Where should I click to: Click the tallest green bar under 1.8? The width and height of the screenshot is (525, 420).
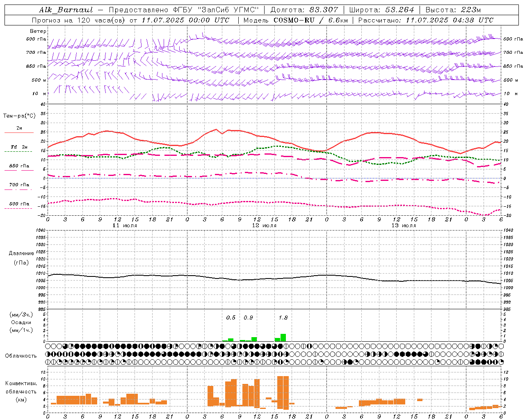point(283,338)
